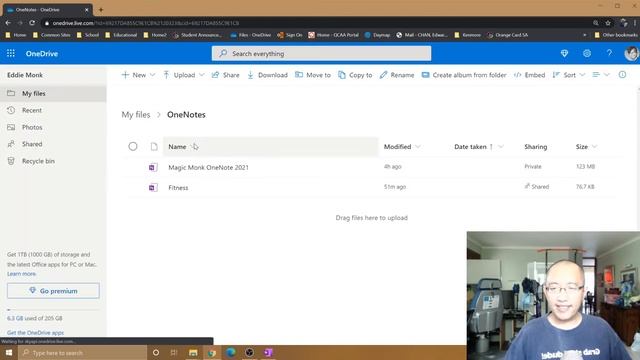Click the Learn more link
This screenshot has width=640, height=360.
click(21, 274)
